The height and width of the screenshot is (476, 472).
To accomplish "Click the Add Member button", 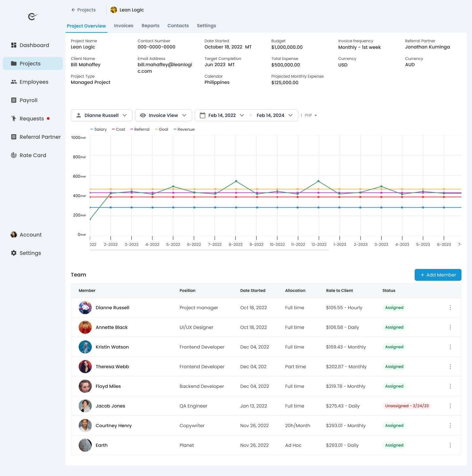I will click(438, 275).
